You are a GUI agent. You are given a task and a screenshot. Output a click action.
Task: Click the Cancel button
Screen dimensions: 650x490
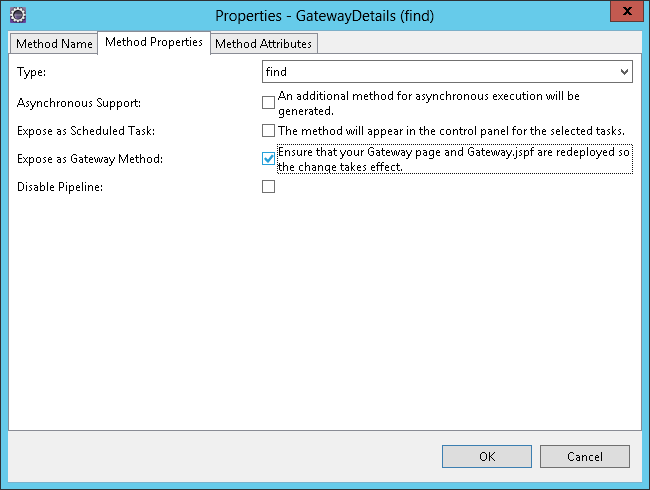point(584,456)
